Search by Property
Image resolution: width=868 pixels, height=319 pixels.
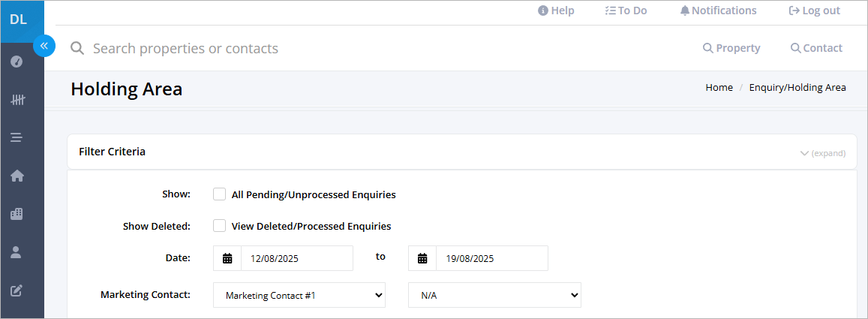731,48
